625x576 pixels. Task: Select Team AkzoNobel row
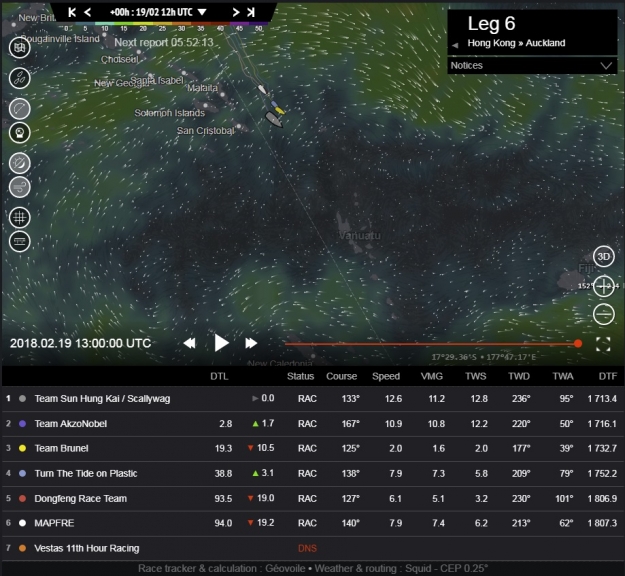[x=312, y=424]
